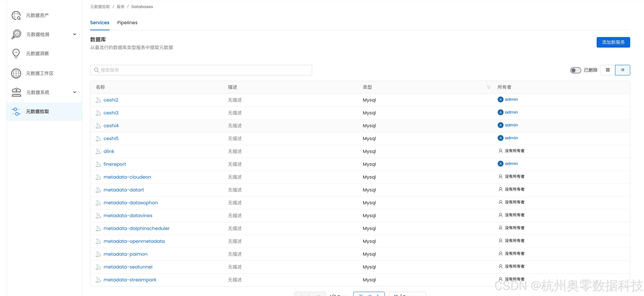Click the 添加新服务 button
The width and height of the screenshot is (644, 296).
pos(613,42)
